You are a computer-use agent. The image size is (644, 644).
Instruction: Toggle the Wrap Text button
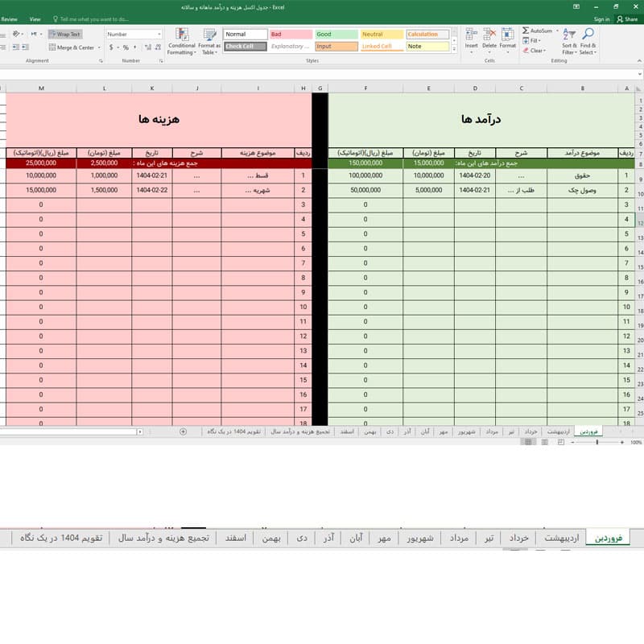(65, 34)
